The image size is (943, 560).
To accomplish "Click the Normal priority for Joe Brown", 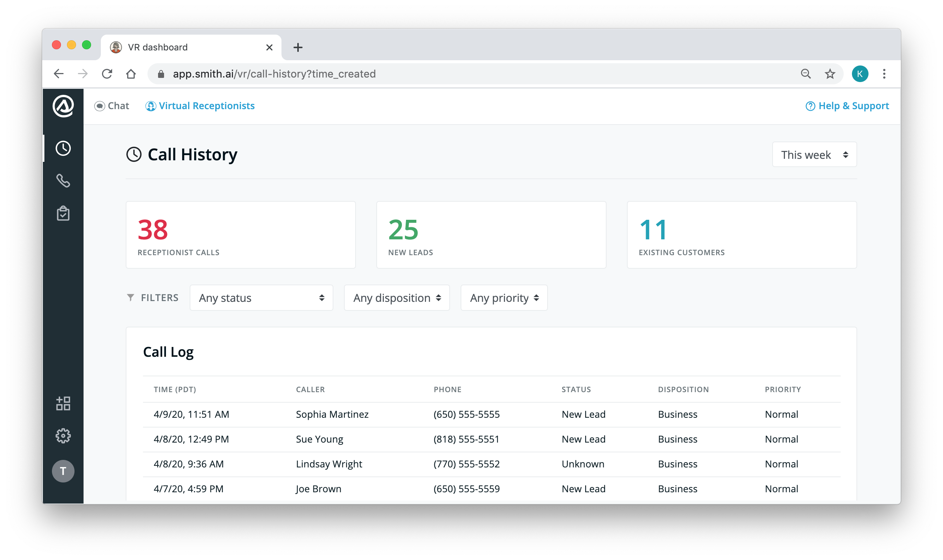I will tap(781, 489).
